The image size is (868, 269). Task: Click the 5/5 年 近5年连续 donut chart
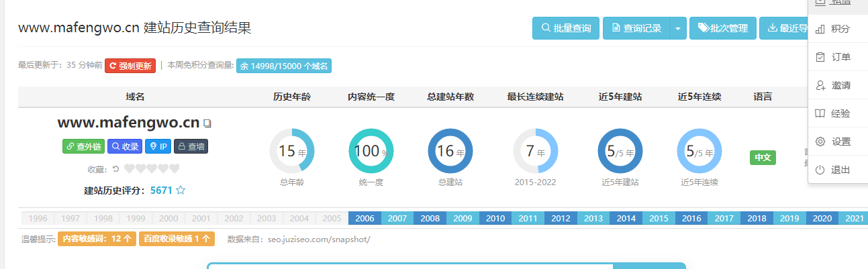pyautogui.click(x=700, y=151)
